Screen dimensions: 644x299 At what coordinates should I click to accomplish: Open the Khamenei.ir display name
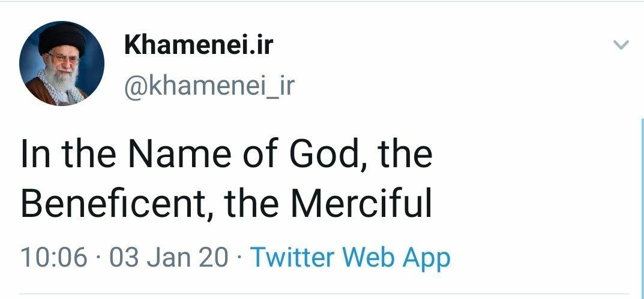pyautogui.click(x=199, y=45)
